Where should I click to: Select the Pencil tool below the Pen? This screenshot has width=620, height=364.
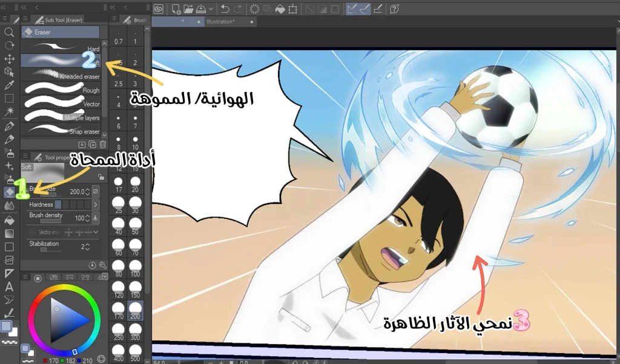9,139
